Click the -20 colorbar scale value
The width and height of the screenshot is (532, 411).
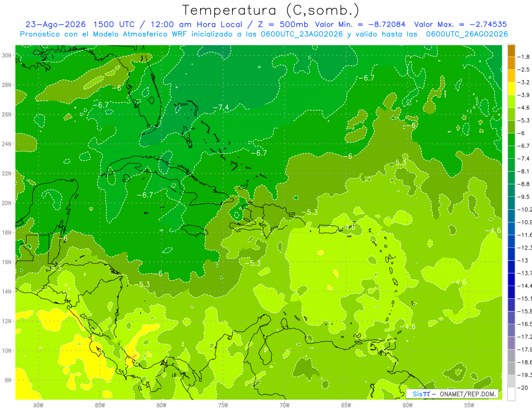[x=522, y=388]
